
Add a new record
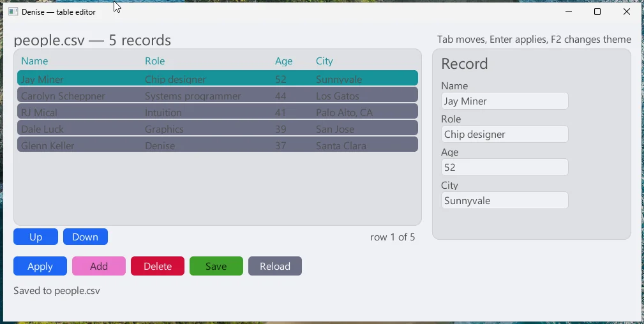tap(99, 266)
